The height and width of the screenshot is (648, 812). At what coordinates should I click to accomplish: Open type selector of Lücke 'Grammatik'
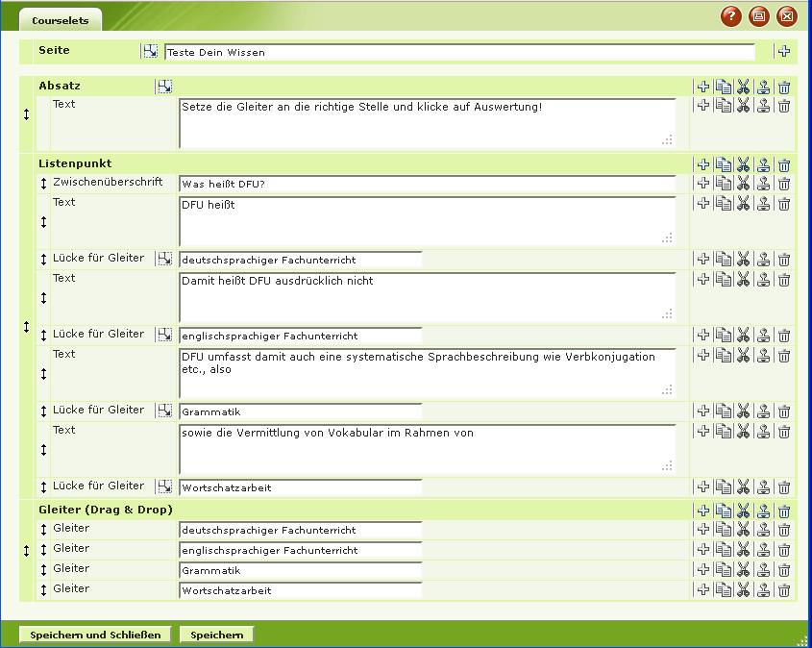164,411
